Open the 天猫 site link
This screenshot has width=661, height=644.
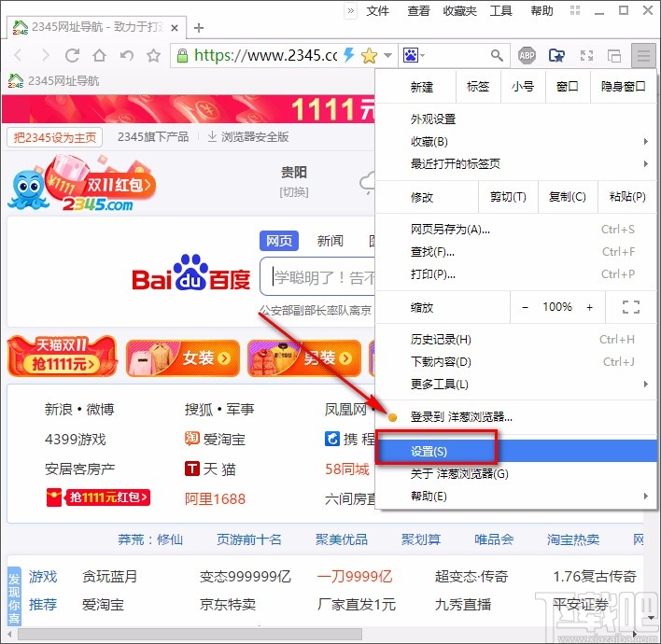210,469
